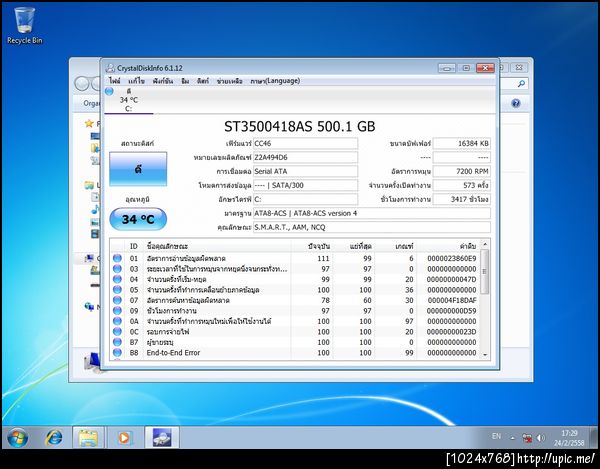Launch Internet Explorer from the taskbar
The height and width of the screenshot is (469, 600).
coord(54,438)
